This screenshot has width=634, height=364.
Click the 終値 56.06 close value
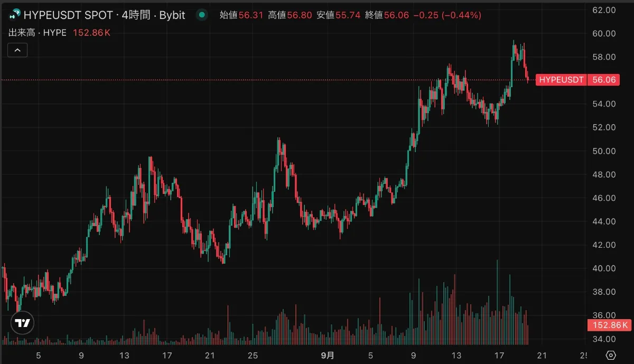[x=387, y=15]
